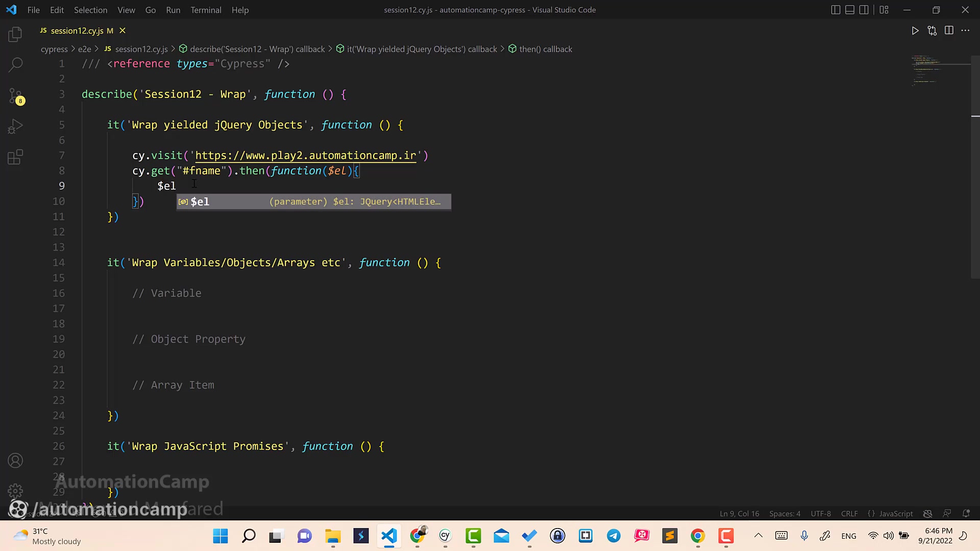Open JavaScript language mode selector
The image size is (980, 551).
click(895, 514)
